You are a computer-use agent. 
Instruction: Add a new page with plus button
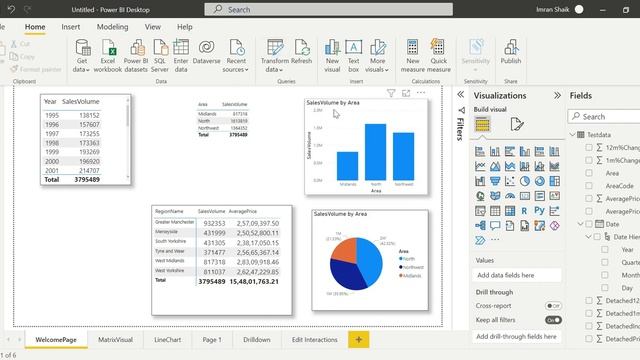(359, 340)
